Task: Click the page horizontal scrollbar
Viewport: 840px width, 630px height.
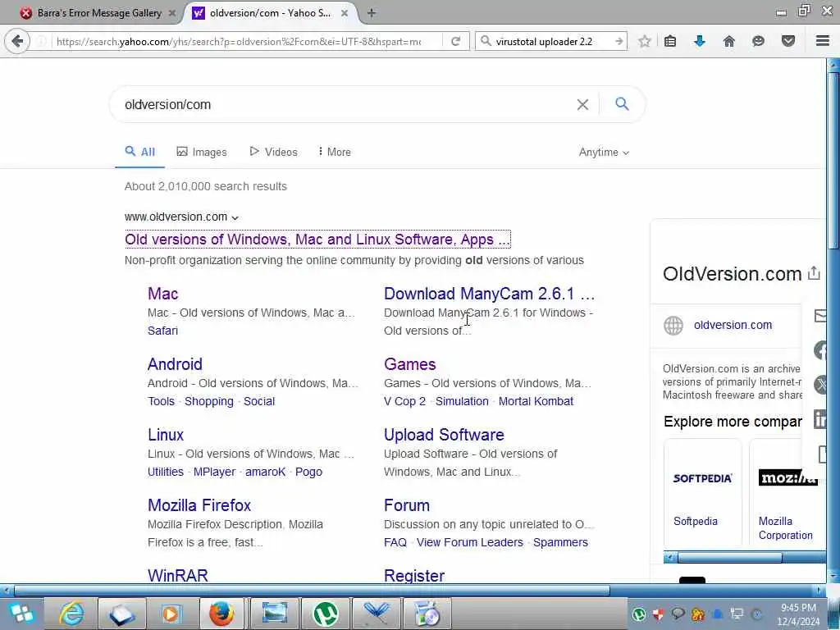Action: pos(312,591)
